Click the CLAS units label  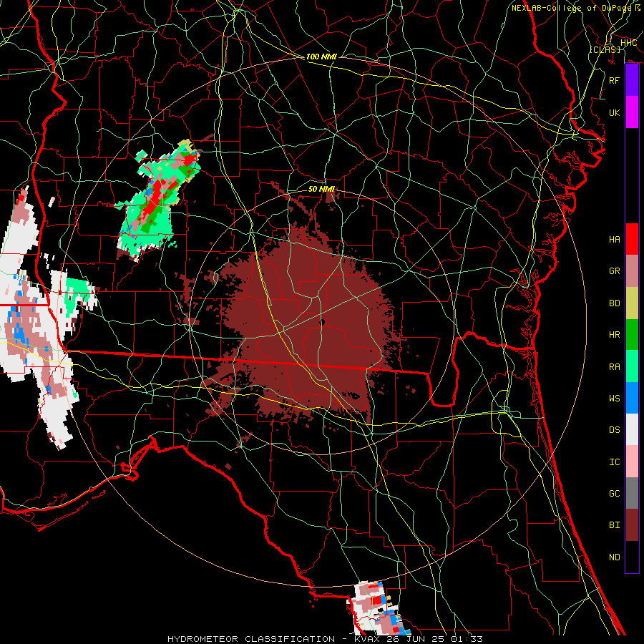click(x=605, y=50)
